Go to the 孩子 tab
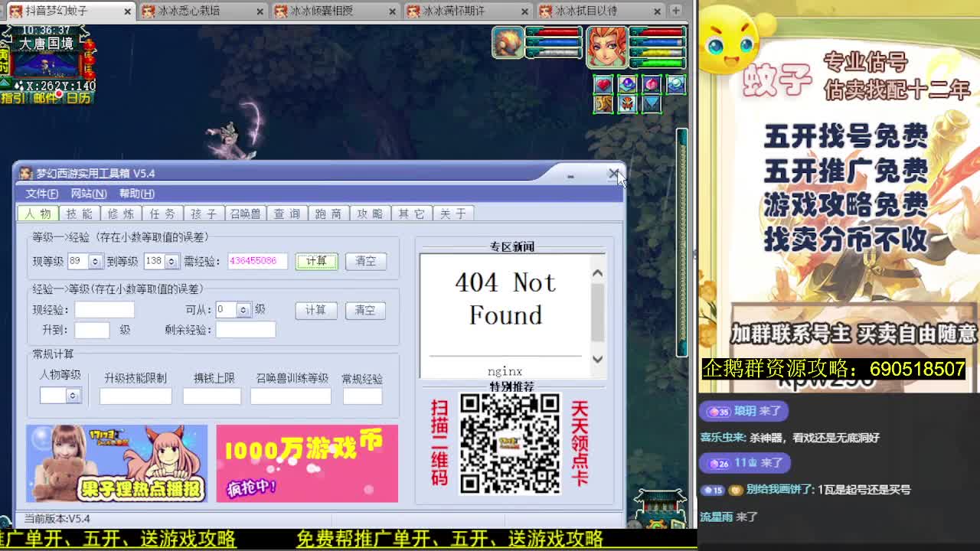 [204, 214]
